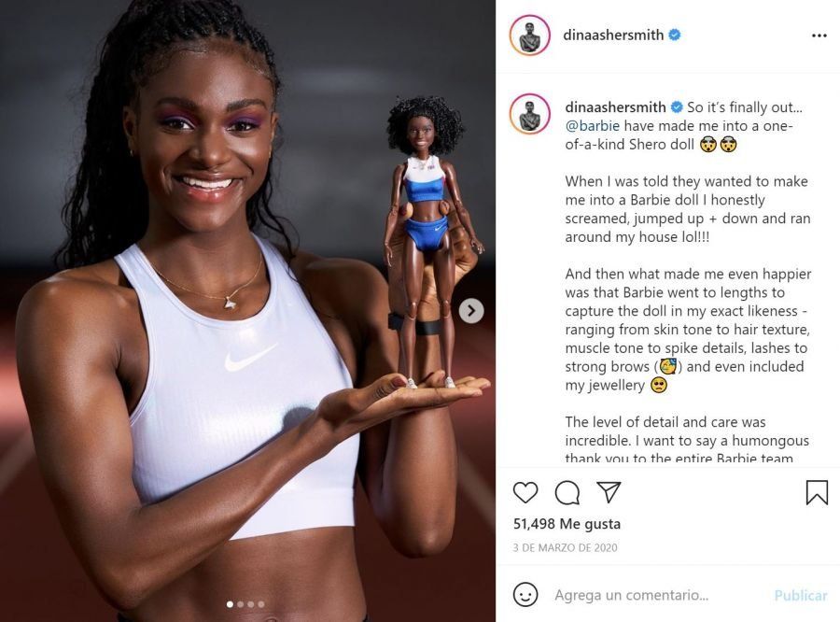Share the post via paper plane icon
Image resolution: width=840 pixels, height=622 pixels.
[609, 491]
